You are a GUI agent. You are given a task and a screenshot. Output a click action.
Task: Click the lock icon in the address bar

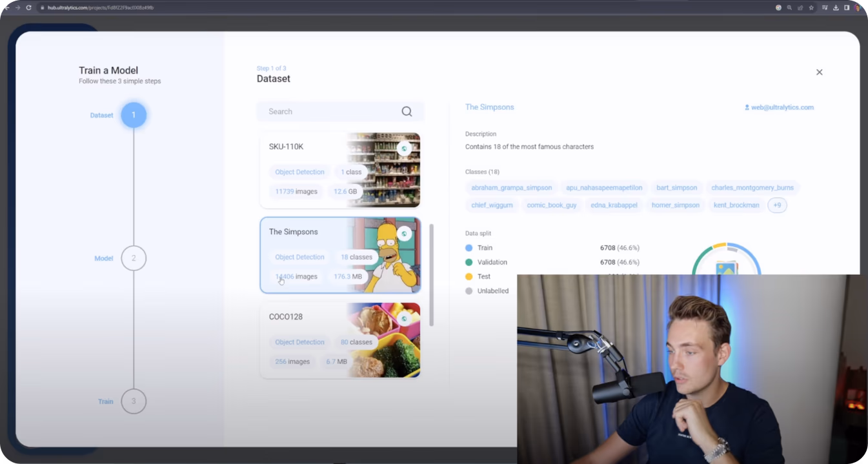43,8
